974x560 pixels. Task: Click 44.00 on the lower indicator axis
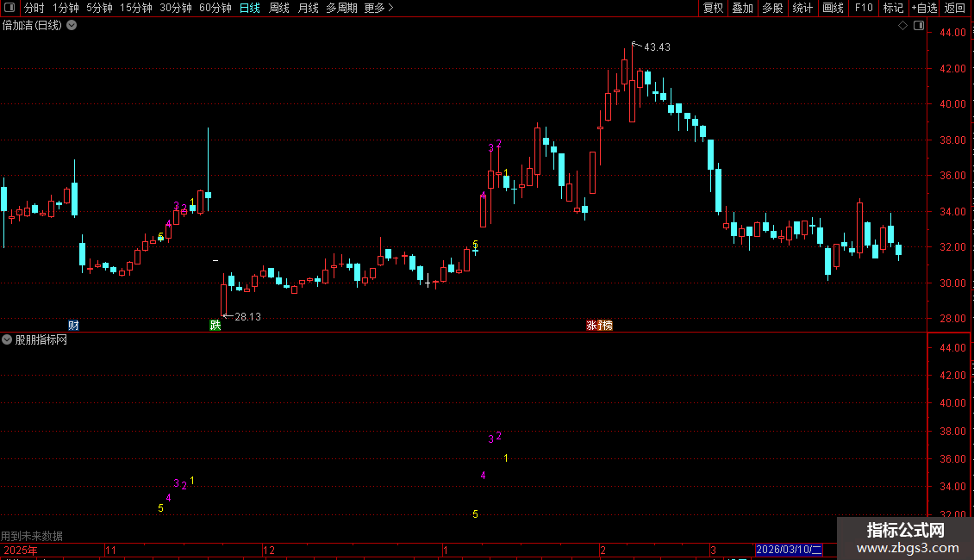(x=952, y=348)
